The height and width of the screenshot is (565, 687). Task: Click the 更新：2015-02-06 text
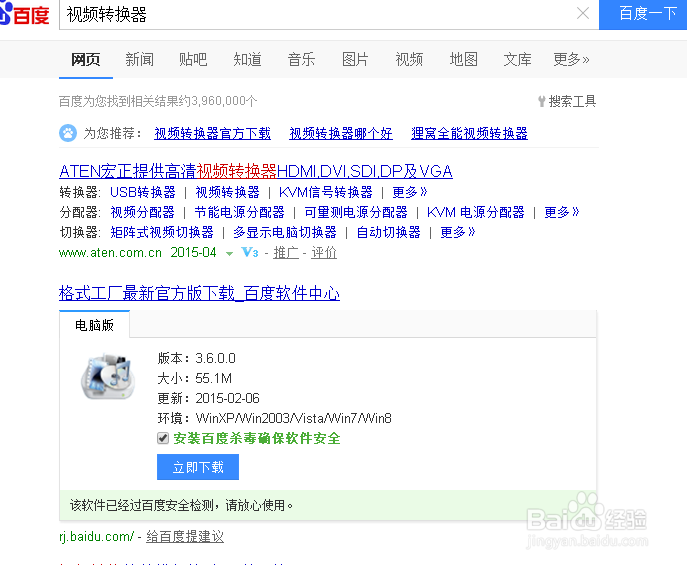point(209,398)
